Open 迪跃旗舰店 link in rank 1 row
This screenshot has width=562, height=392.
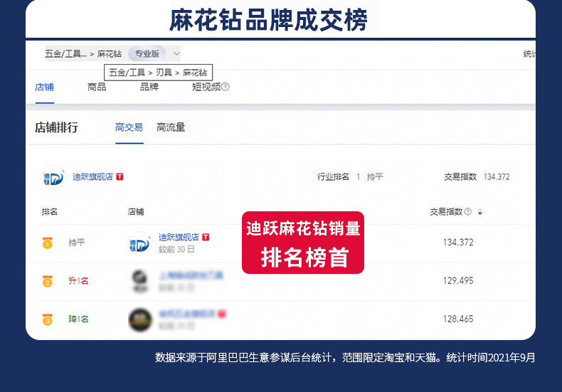(179, 237)
